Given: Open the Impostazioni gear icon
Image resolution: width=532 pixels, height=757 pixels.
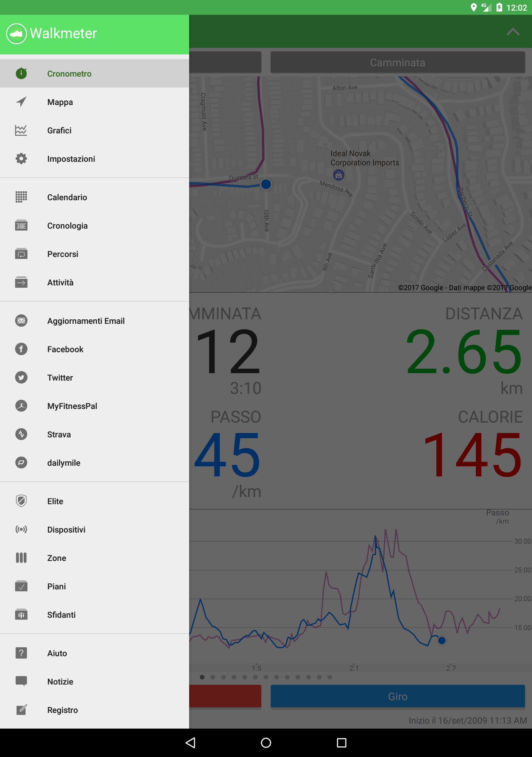Looking at the screenshot, I should [21, 158].
